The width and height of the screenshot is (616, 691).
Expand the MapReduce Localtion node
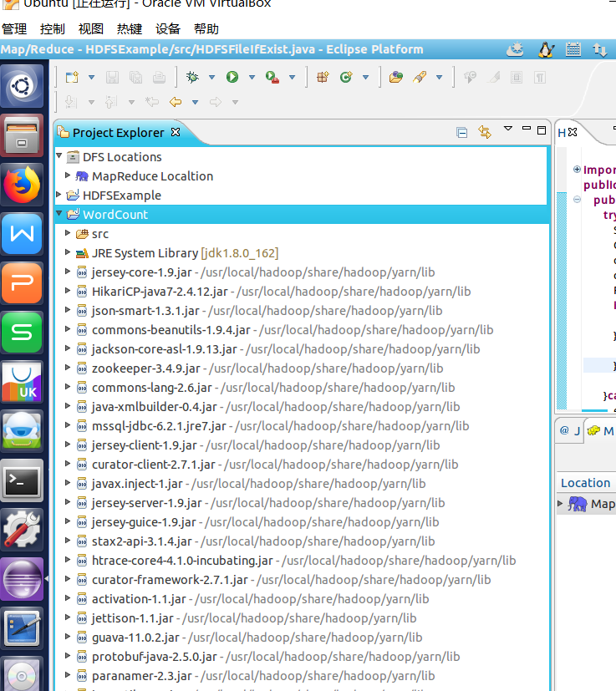point(68,175)
